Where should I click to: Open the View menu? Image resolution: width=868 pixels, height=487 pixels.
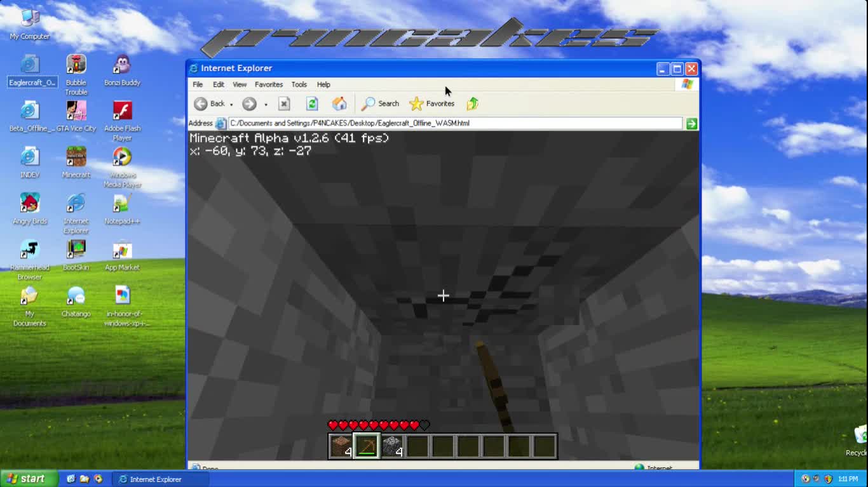(240, 84)
